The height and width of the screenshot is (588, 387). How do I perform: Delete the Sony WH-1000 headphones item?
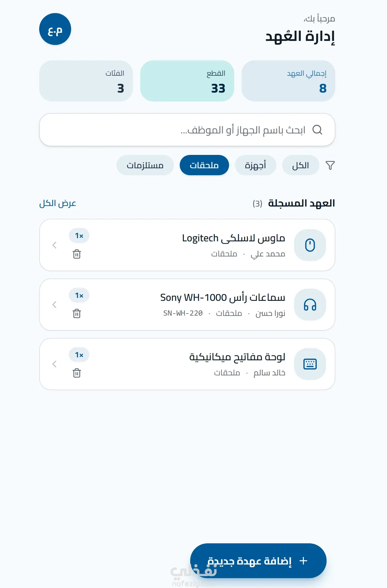click(x=77, y=314)
